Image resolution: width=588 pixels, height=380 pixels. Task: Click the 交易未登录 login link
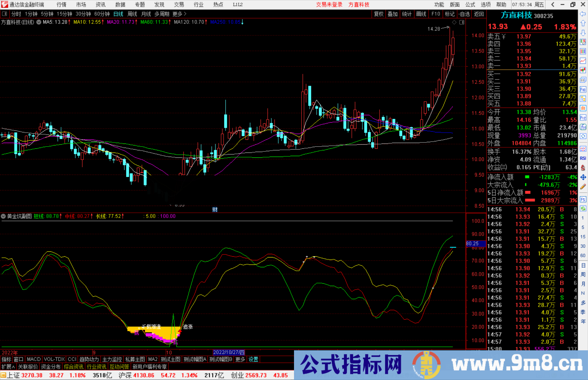329,4
